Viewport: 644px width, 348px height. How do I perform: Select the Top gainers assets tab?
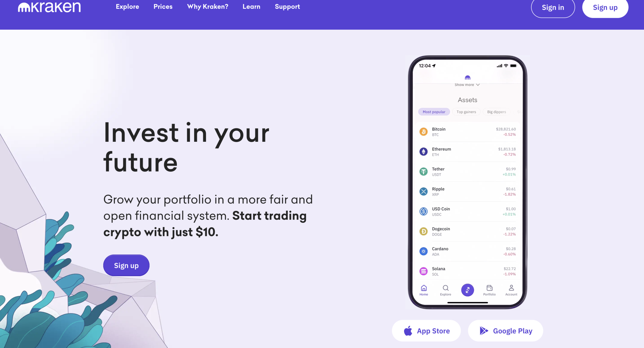tap(466, 112)
